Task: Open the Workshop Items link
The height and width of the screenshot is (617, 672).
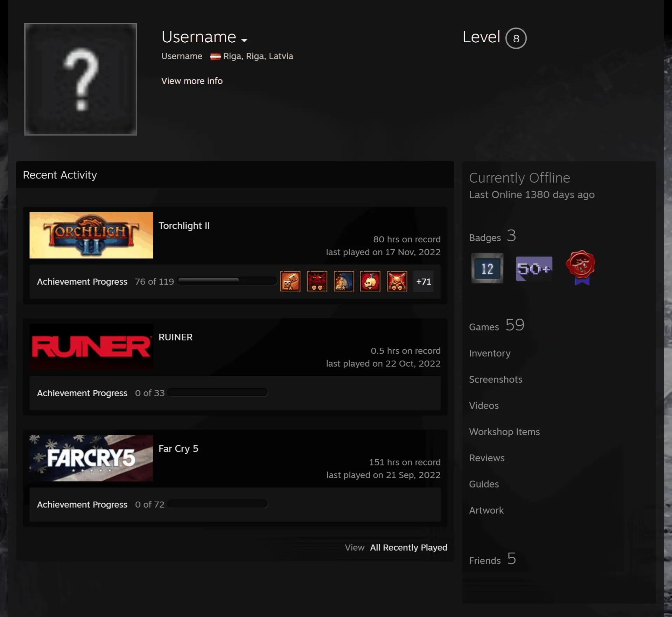Action: tap(504, 432)
